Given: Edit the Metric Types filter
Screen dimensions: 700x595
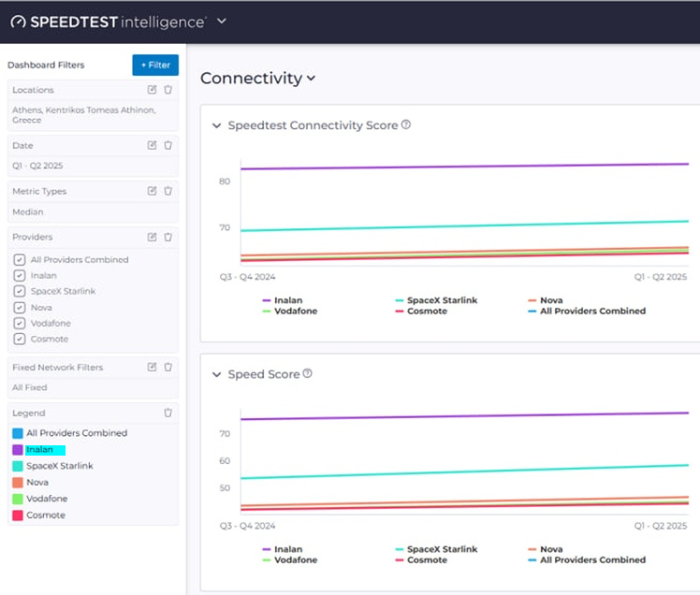Looking at the screenshot, I should click(152, 191).
